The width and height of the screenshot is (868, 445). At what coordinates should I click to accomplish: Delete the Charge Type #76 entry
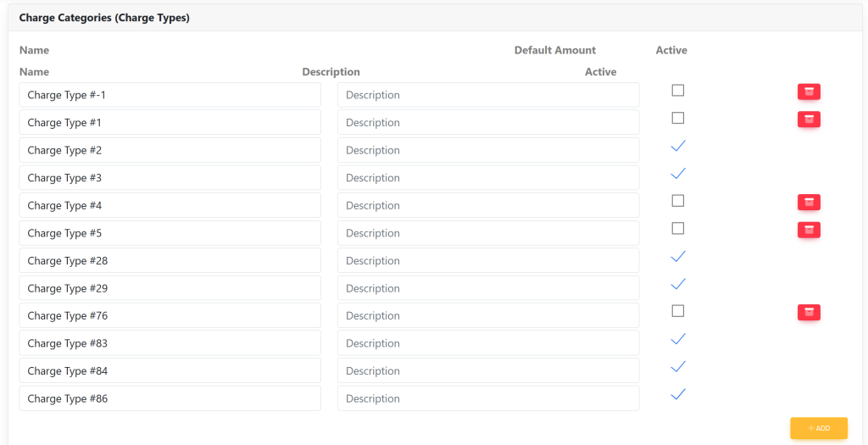coord(809,313)
